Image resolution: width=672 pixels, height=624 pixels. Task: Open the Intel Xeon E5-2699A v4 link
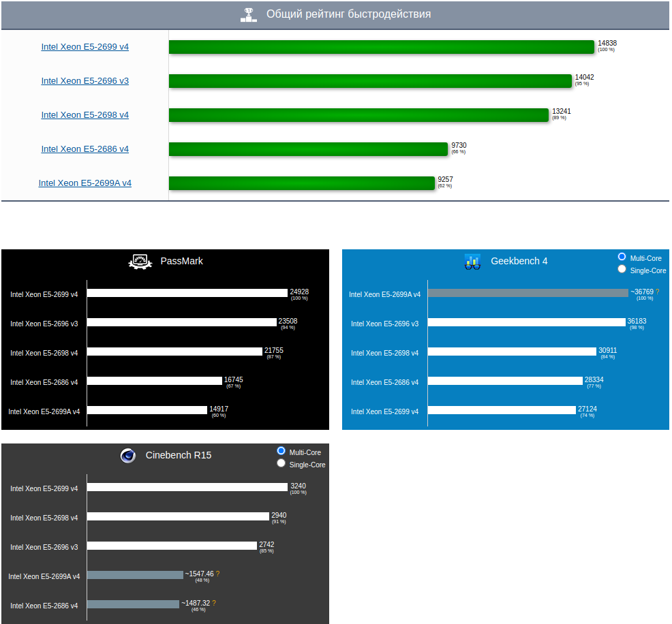(85, 183)
